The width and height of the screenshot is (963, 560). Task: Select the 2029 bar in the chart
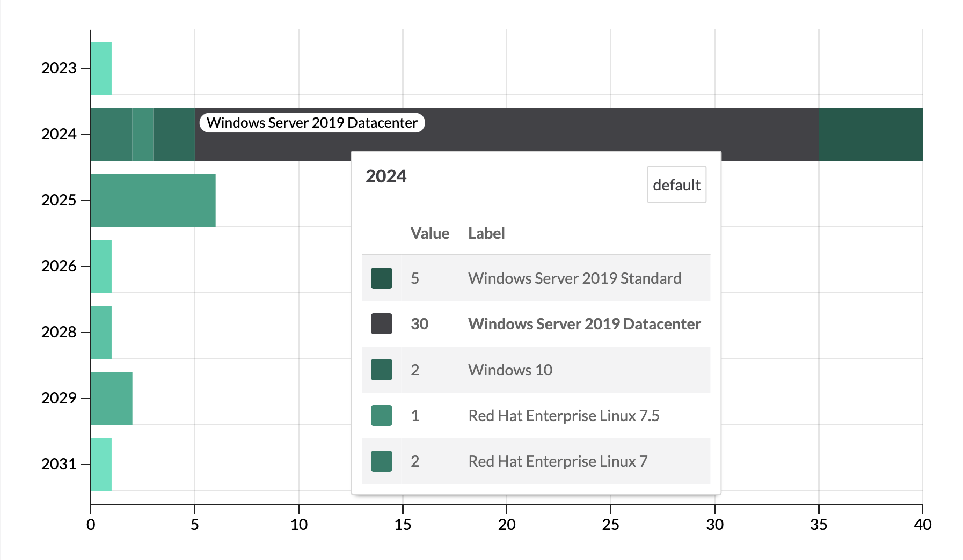click(x=112, y=399)
